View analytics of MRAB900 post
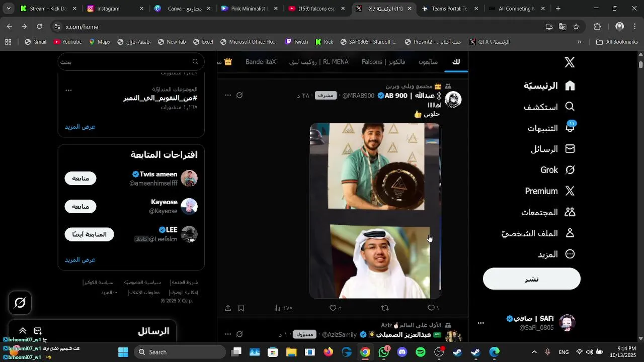Image resolution: width=644 pixels, height=362 pixels. [283, 308]
